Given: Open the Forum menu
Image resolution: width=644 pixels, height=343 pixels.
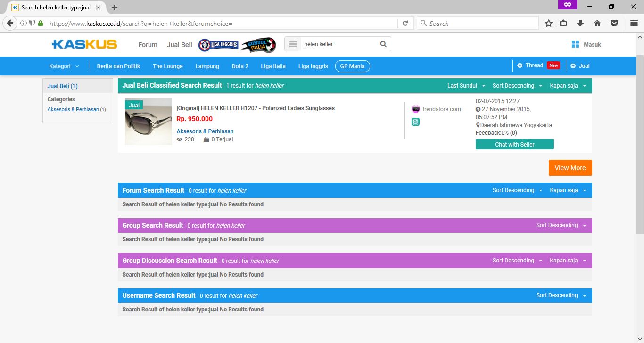Looking at the screenshot, I should pos(148,45).
